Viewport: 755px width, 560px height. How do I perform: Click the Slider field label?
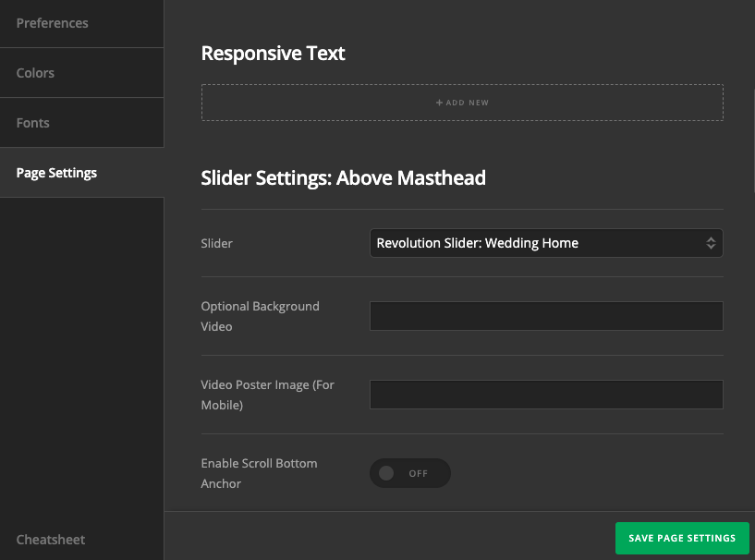coord(216,244)
